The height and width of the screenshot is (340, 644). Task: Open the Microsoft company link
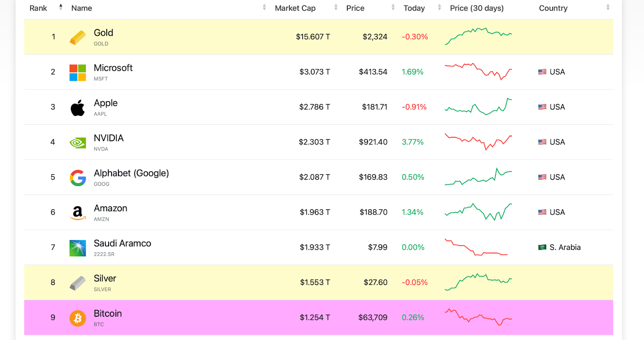(113, 68)
